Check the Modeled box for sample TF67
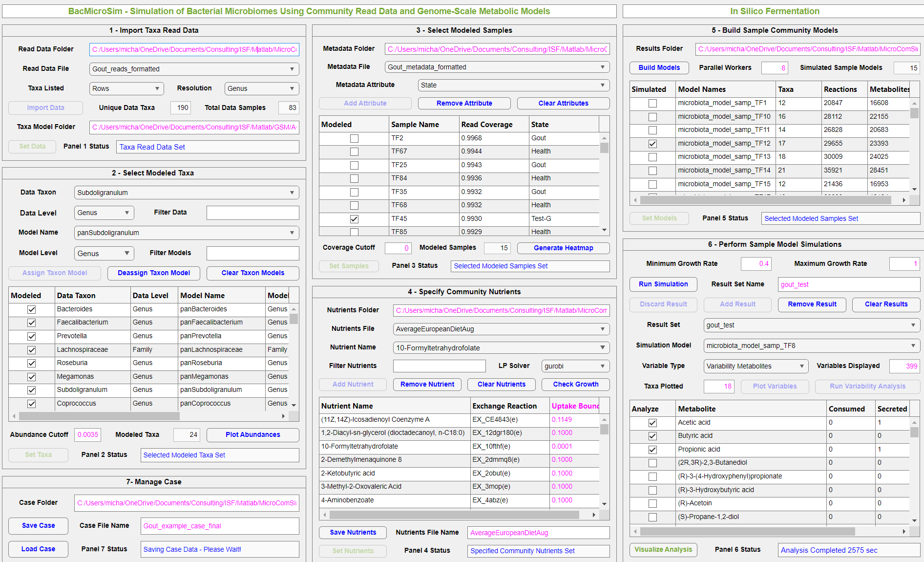This screenshot has width=924, height=562. click(354, 152)
